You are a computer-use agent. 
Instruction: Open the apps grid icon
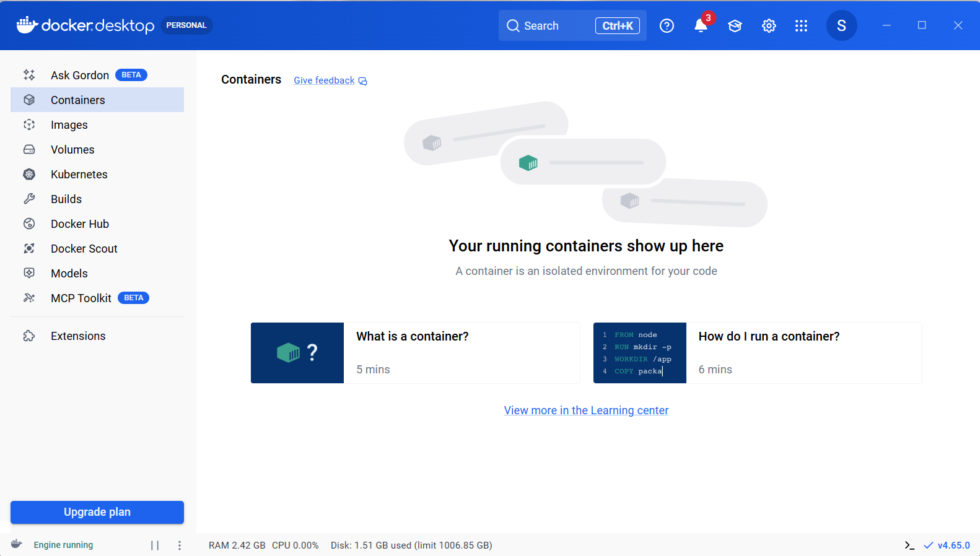801,26
